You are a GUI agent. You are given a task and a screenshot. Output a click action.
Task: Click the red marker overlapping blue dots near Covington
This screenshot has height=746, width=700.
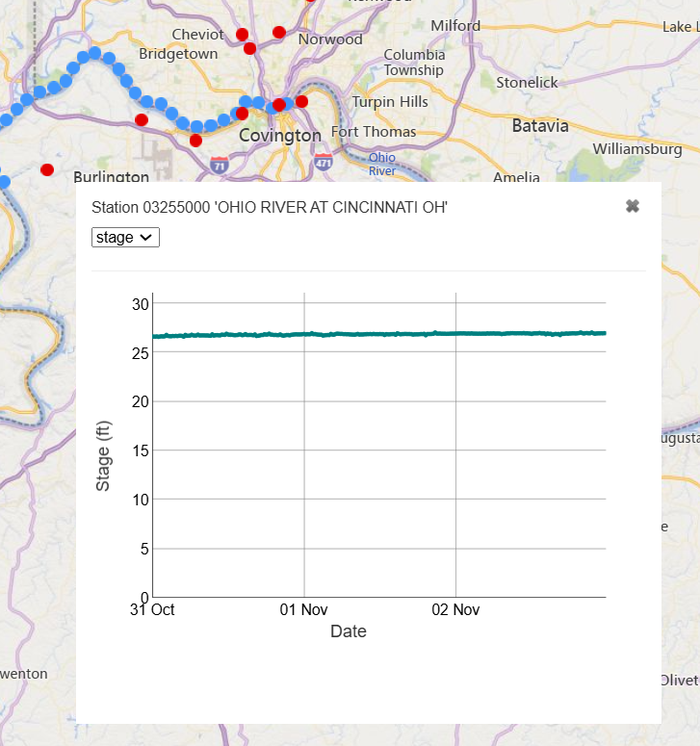pyautogui.click(x=242, y=114)
